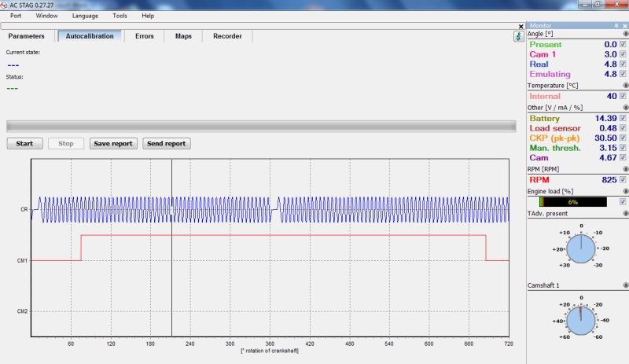This screenshot has width=629, height=364.
Task: Toggle the CKP (pk-pk) checkbox
Action: point(623,138)
